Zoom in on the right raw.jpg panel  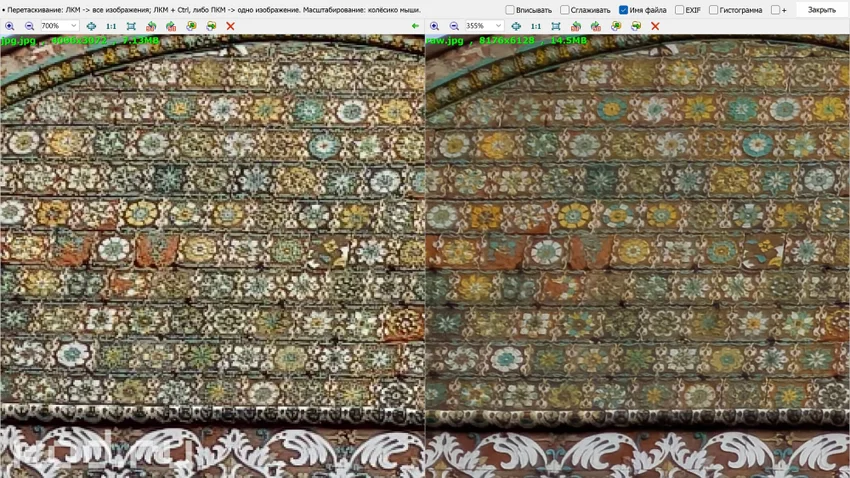(434, 26)
